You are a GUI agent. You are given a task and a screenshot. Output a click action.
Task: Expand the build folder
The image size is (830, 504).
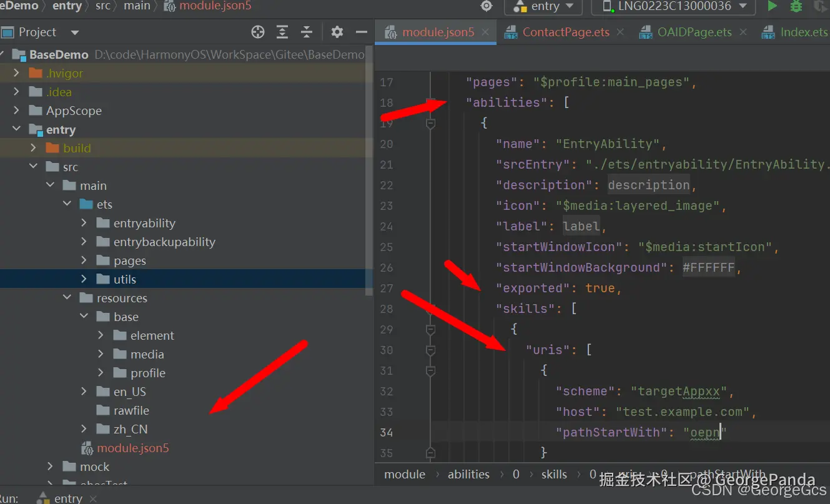click(34, 148)
